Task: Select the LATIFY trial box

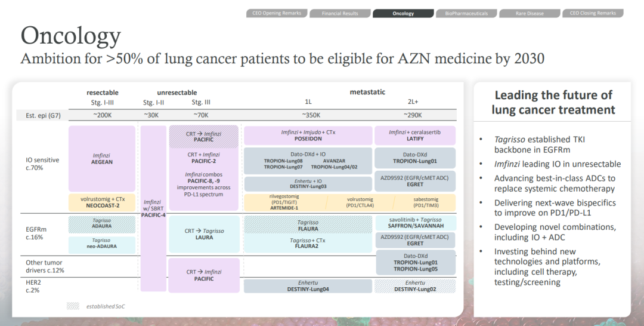Action: pyautogui.click(x=415, y=135)
